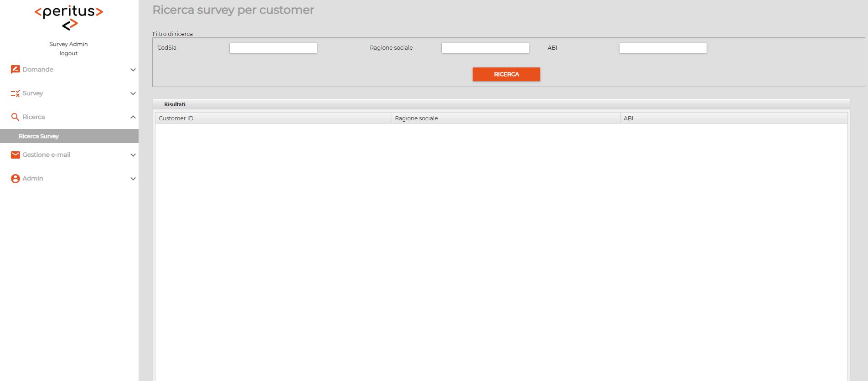Sort by Customer ID column header
This screenshot has height=381, width=868.
tap(274, 118)
